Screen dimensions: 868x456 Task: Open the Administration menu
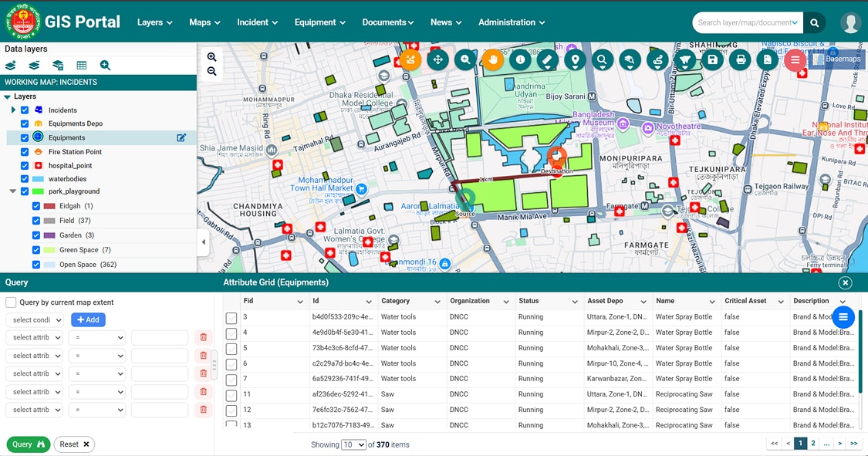tap(511, 22)
